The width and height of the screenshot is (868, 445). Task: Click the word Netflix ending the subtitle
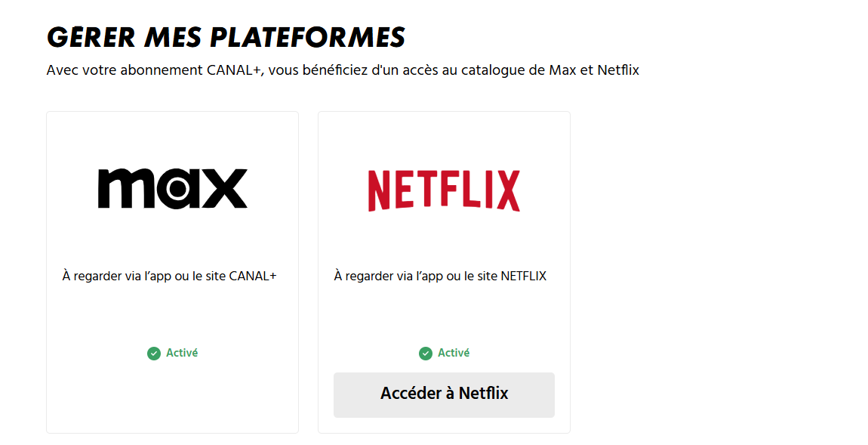tap(617, 70)
